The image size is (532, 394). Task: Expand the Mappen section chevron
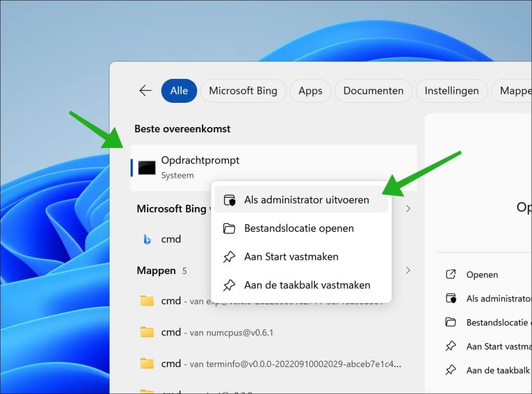pos(408,270)
